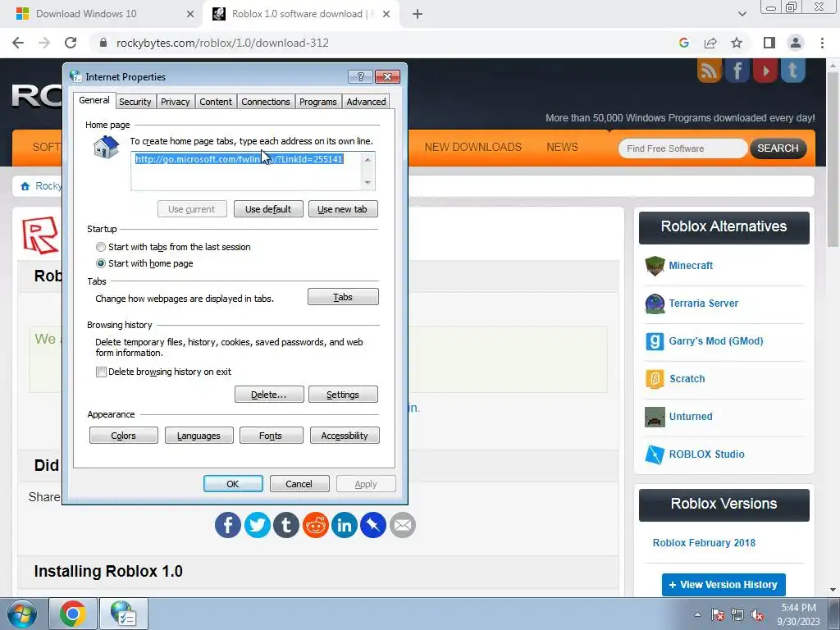840x630 pixels.
Task: Open Chrome profile avatar icon
Action: [796, 43]
